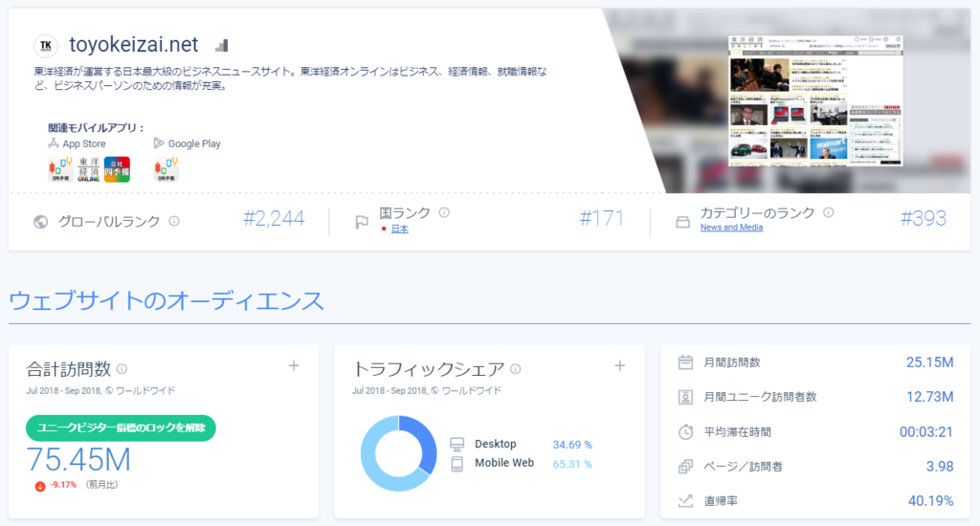Click the Google Play label

[194, 143]
